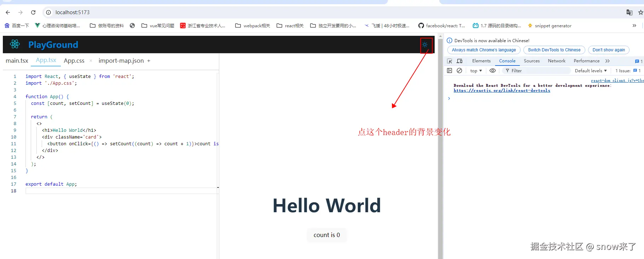This screenshot has width=644, height=259.
Task: Open the snippet generator bookmark
Action: (x=550, y=26)
